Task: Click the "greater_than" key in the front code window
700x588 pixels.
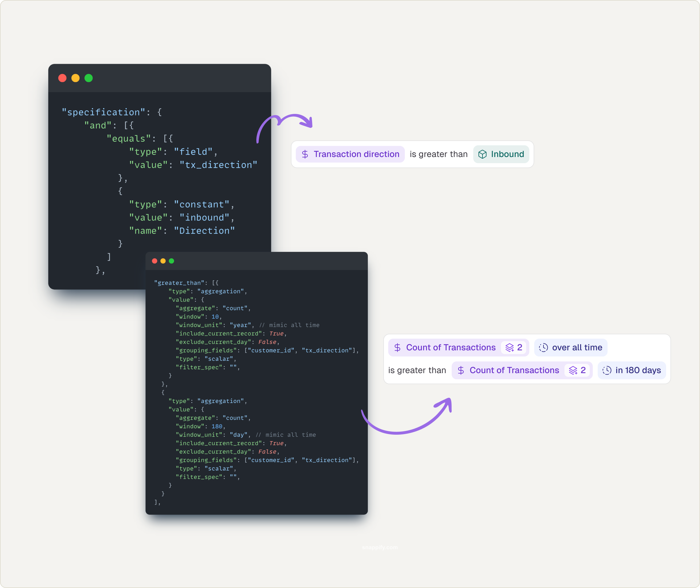Action: point(179,283)
